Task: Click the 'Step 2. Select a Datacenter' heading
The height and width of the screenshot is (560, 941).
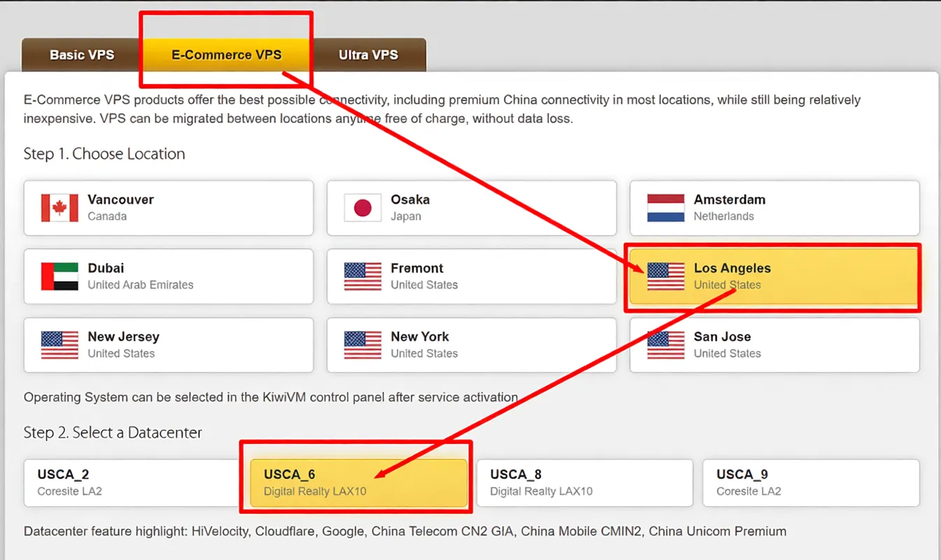Action: click(113, 433)
